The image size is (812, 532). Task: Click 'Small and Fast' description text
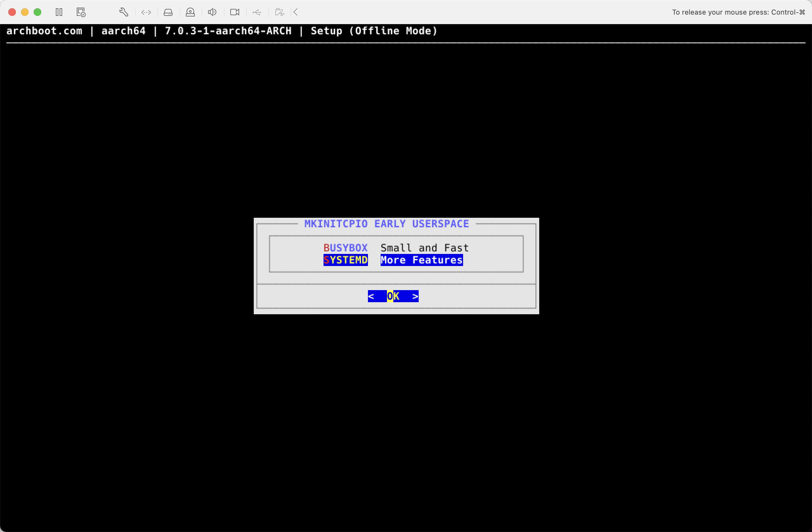tap(424, 248)
